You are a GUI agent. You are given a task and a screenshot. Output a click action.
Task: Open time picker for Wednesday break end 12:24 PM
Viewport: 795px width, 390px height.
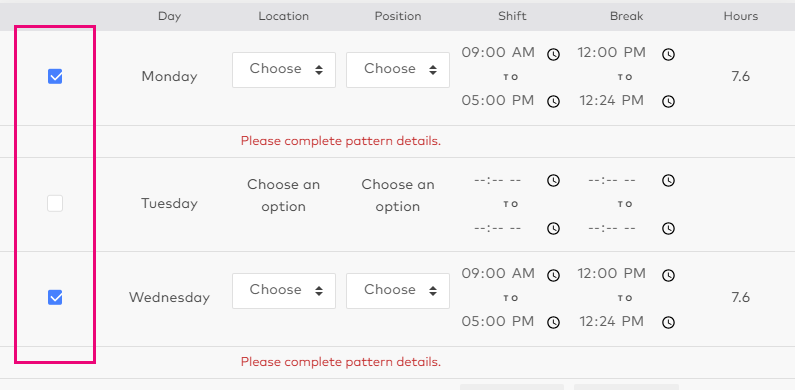(669, 323)
